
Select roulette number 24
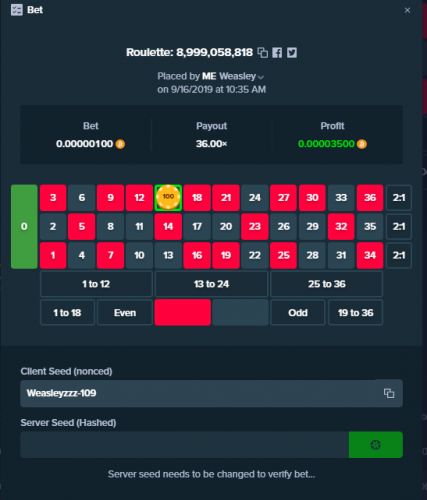point(255,198)
